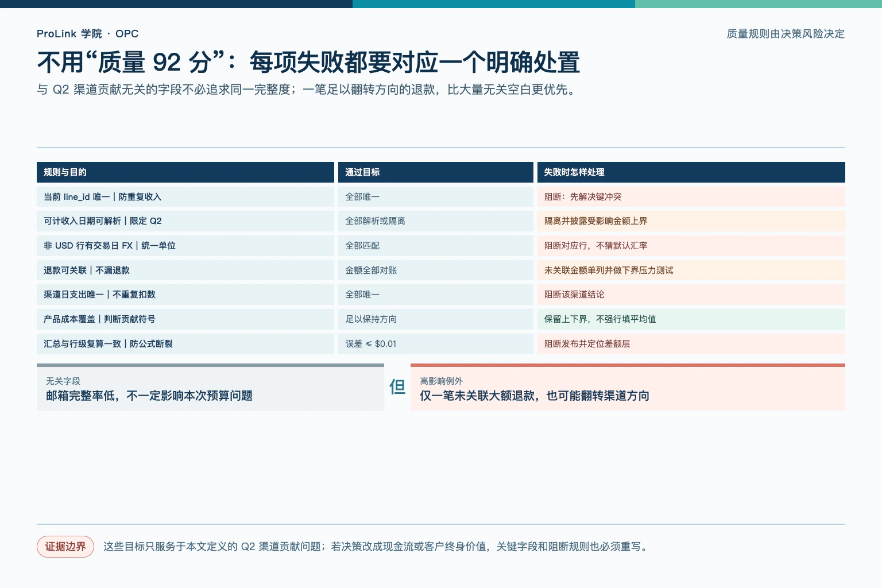This screenshot has width=882, height=588.
Task: Select cell '非 USD 行有交易日 FX | 统一单位'
Action: [x=185, y=246]
